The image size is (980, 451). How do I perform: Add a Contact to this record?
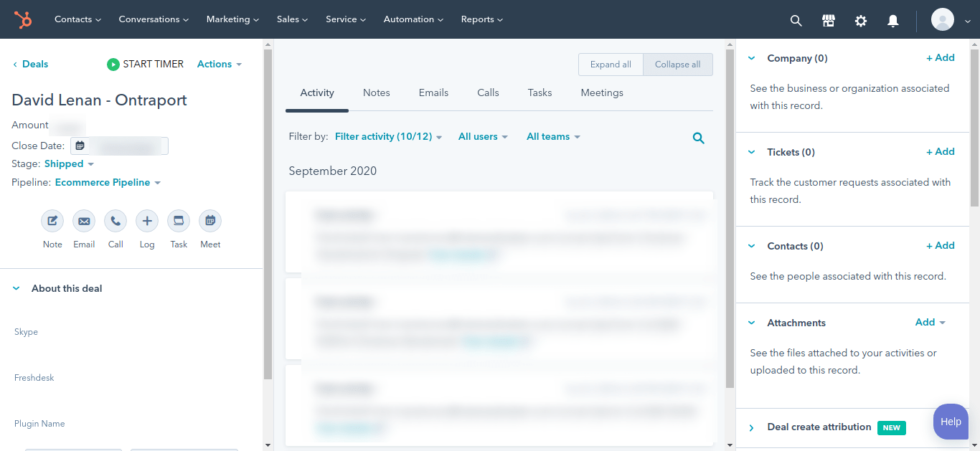click(940, 245)
